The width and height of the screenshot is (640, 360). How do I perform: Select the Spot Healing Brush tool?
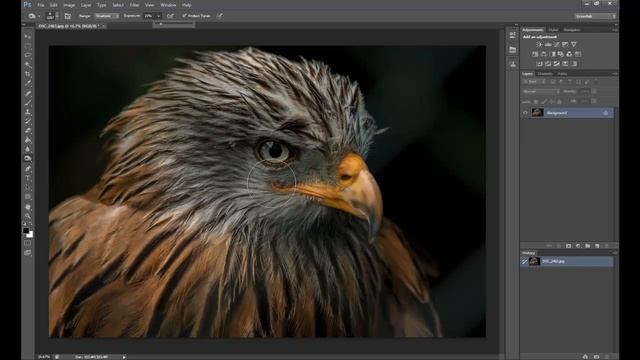tap(28, 93)
